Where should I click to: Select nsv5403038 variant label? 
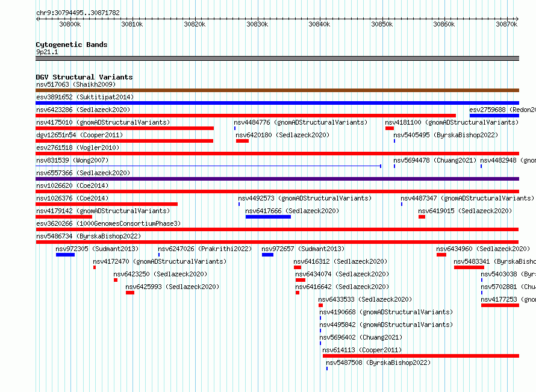508,274
